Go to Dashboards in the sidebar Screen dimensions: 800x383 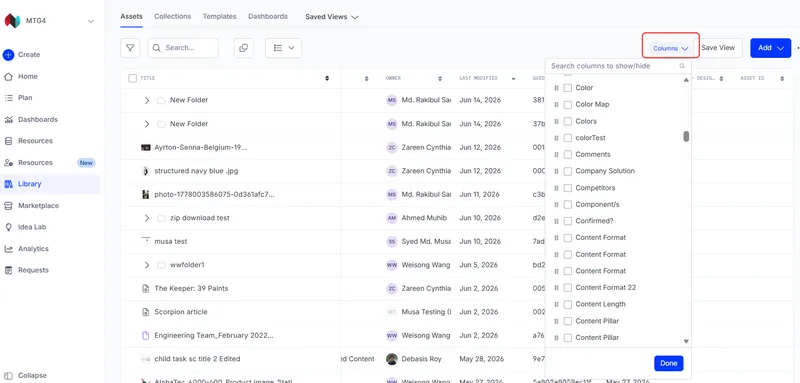click(38, 119)
